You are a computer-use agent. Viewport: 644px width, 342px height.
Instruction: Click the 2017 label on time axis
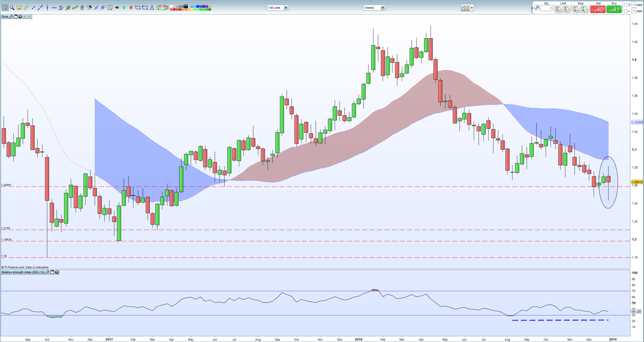(x=109, y=339)
